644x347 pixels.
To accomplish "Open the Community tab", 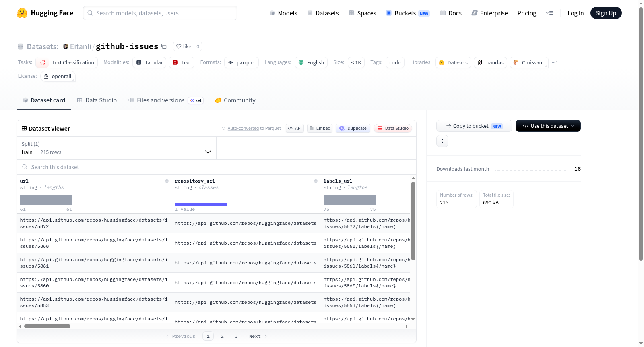I will (x=235, y=100).
